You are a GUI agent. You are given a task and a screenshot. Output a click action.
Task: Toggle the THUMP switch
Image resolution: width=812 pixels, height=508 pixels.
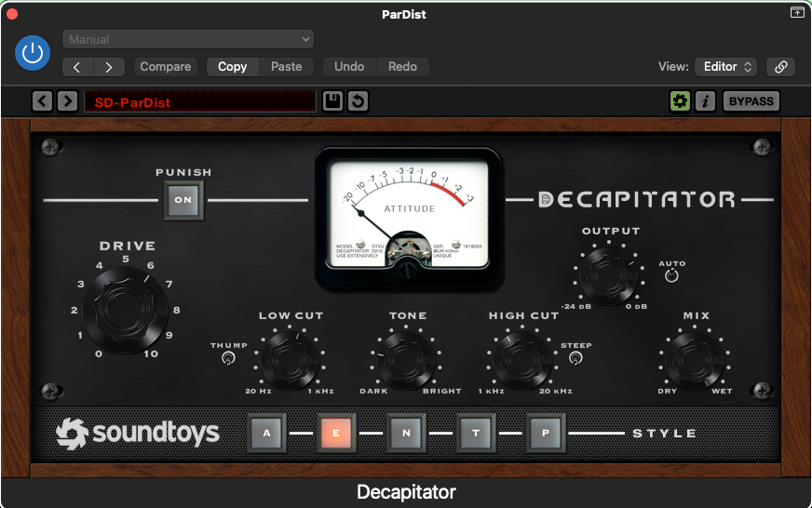[x=228, y=358]
